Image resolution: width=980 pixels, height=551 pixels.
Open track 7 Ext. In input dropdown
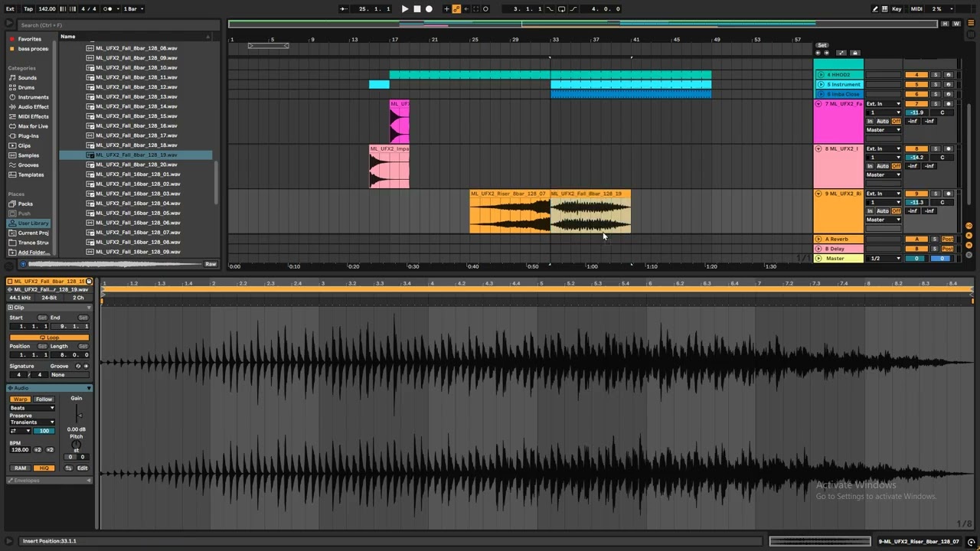click(x=883, y=103)
